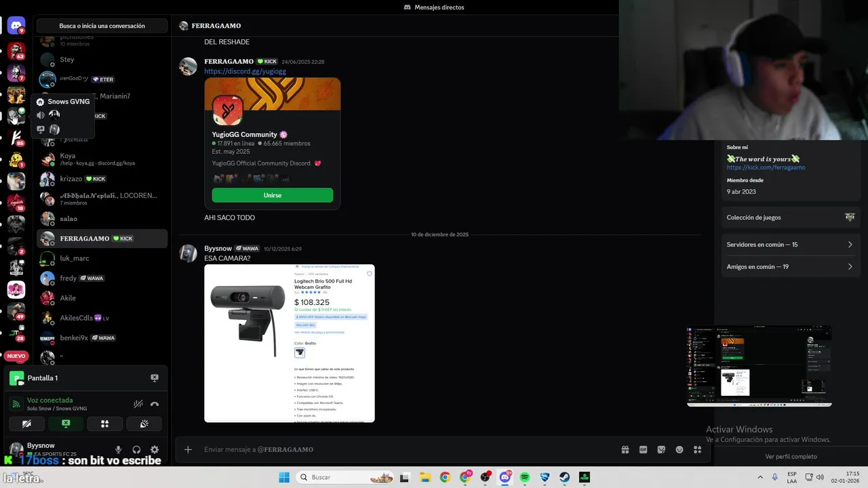The height and width of the screenshot is (488, 868).
Task: Deafen with headphones icon next to Byysnow
Action: [136, 449]
